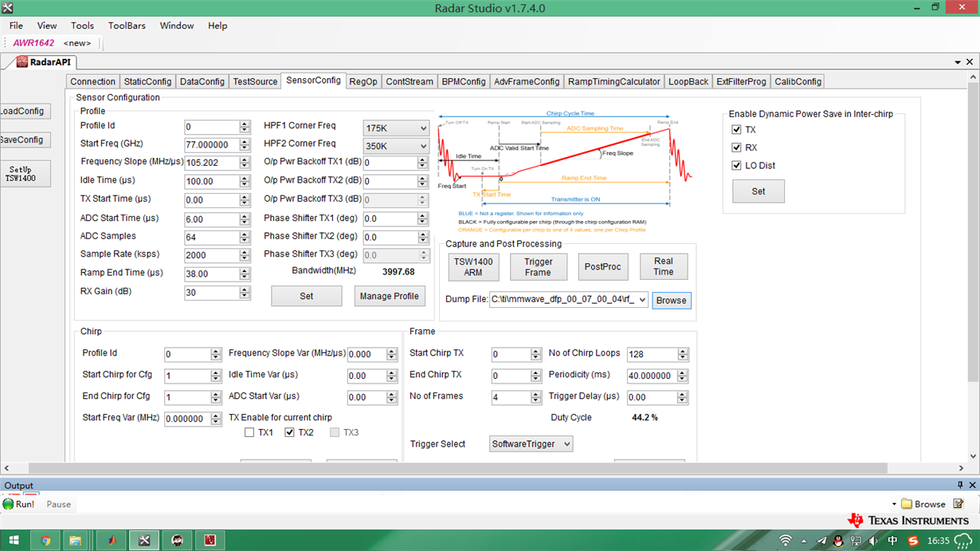Click the SetUp TSW1400 button
This screenshot has height=551, width=980.
20,174
